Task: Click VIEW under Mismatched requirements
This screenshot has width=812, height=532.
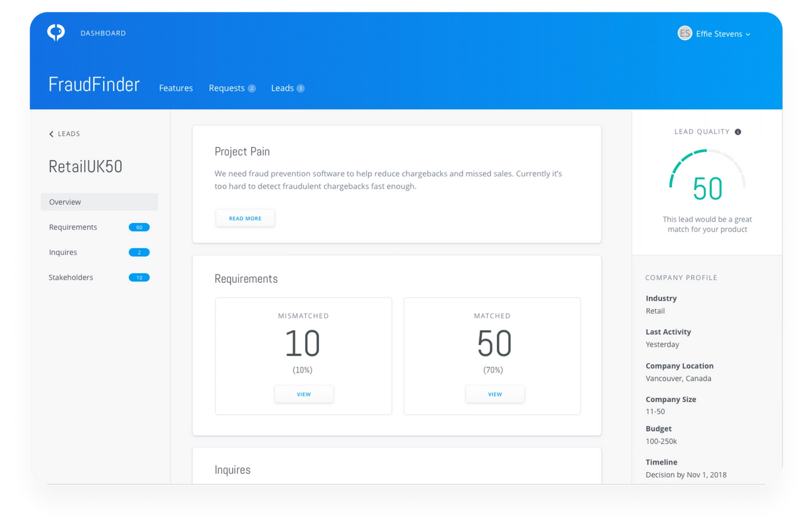Action: 303,394
